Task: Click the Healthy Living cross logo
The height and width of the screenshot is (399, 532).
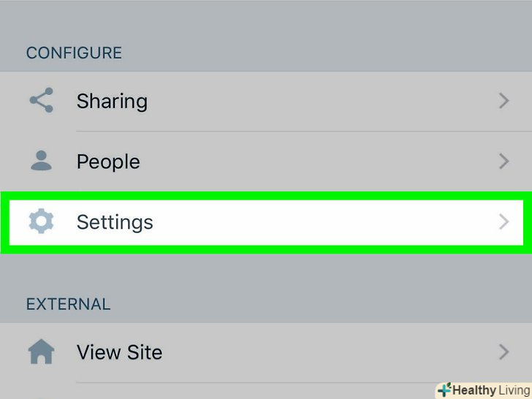Action: (444, 390)
